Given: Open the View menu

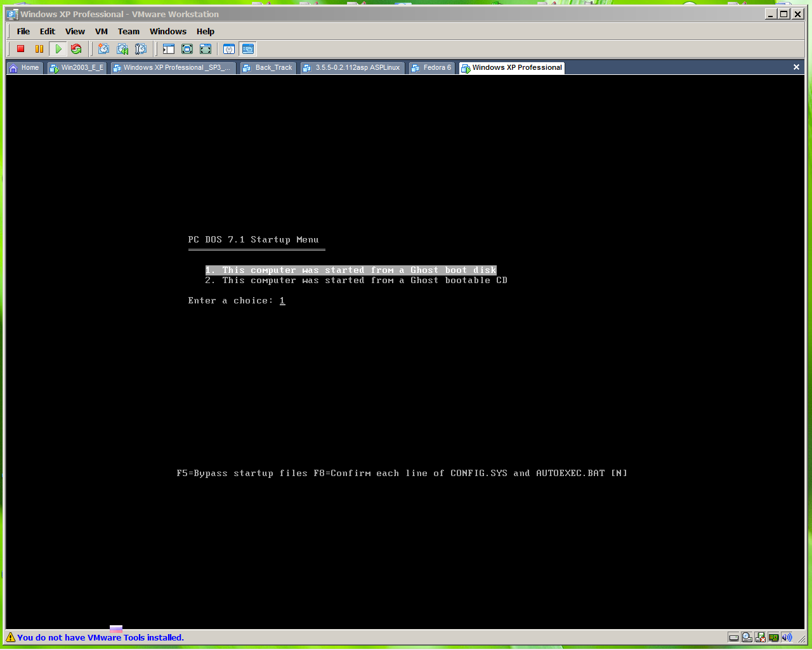Looking at the screenshot, I should (x=75, y=31).
